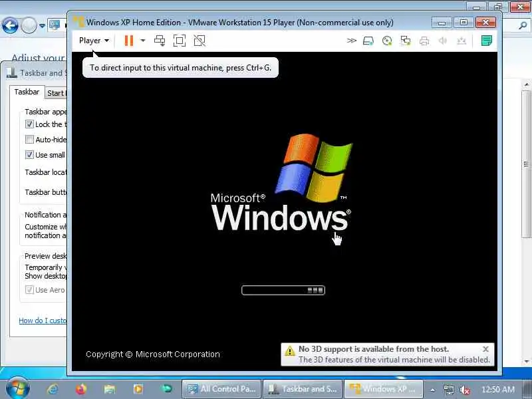
Task: Click scrollbar up arrow in Control Panel
Action: point(526,84)
